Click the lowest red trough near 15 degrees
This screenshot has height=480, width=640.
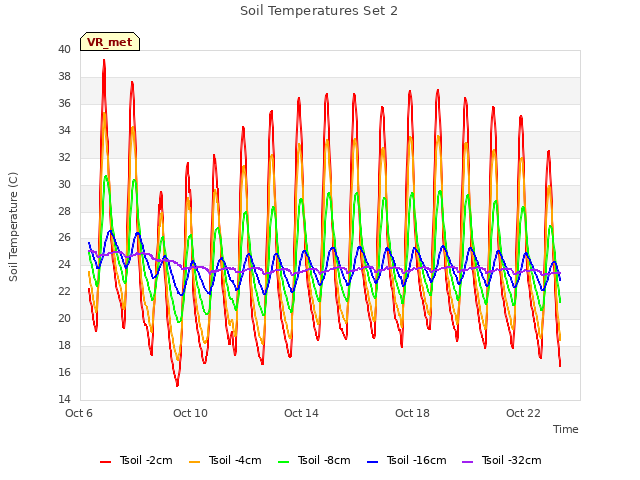(x=177, y=384)
